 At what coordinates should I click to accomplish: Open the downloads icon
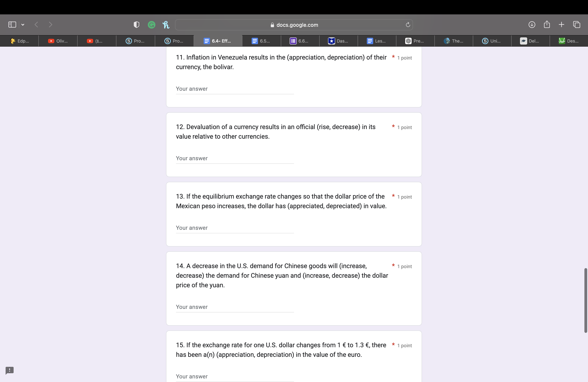click(x=532, y=25)
